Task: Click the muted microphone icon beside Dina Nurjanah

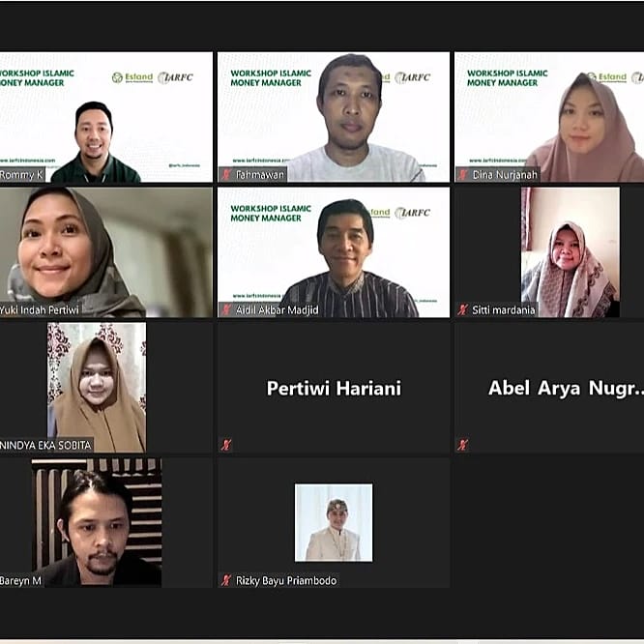Action: pos(463,175)
